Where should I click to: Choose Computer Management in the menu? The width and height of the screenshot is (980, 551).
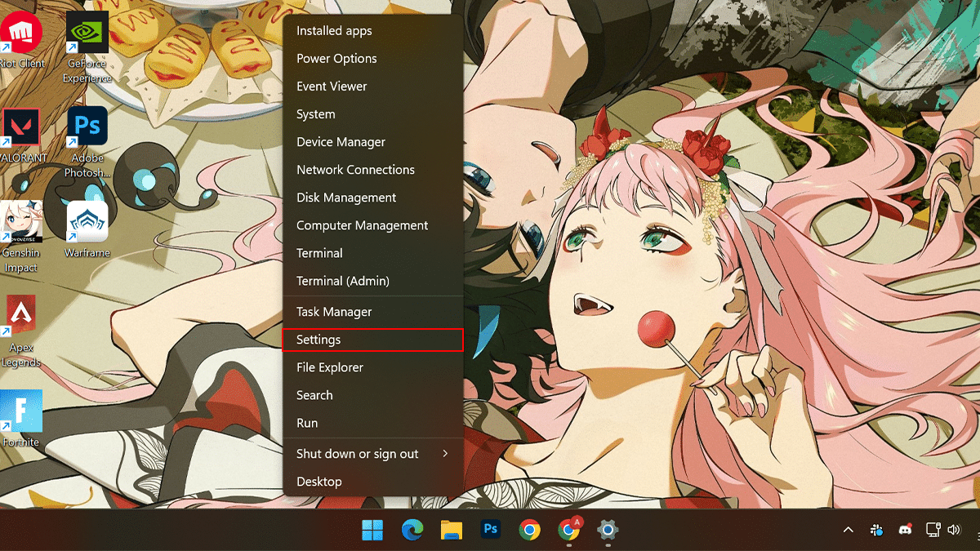coord(373,225)
